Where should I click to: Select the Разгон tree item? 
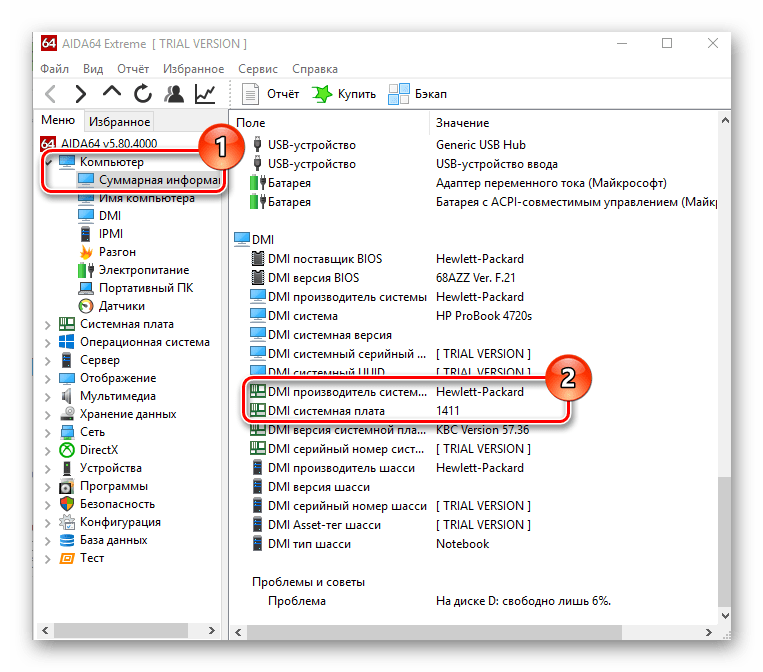point(107,252)
